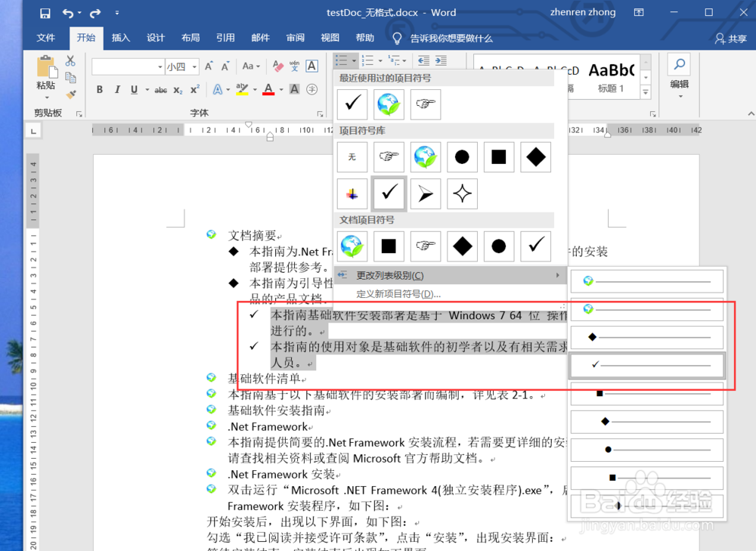Open the 文件 menu
Image resolution: width=756 pixels, height=551 pixels.
click(x=46, y=38)
